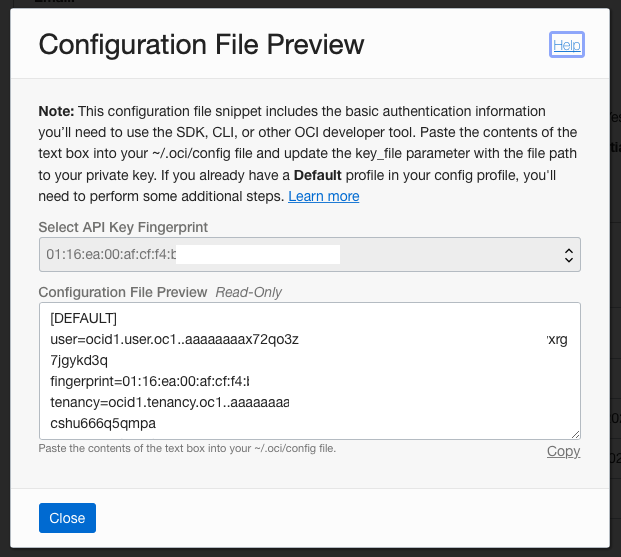Click the xrg text at end of user line
Viewport: 621px width, 557px height.
pos(557,339)
